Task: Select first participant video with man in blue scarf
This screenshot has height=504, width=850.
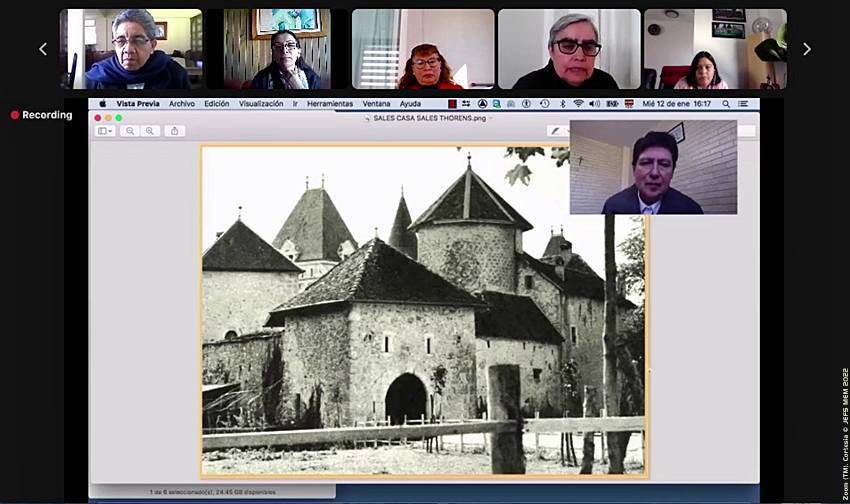Action: click(x=131, y=49)
